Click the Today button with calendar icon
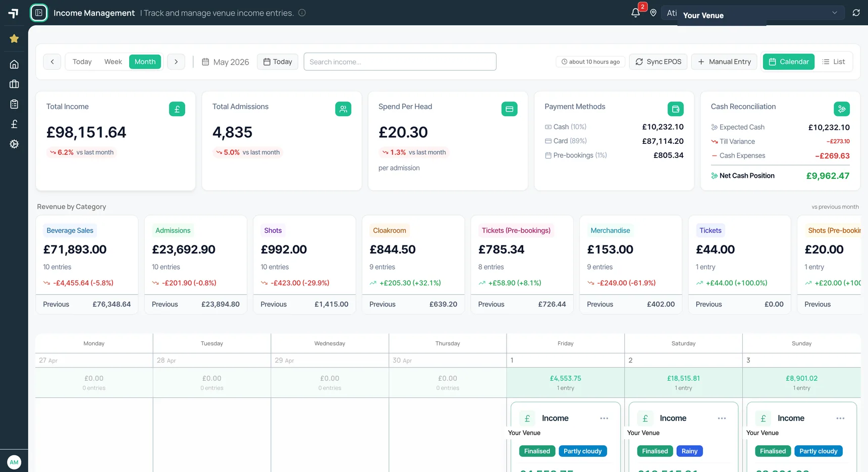 [x=278, y=62]
